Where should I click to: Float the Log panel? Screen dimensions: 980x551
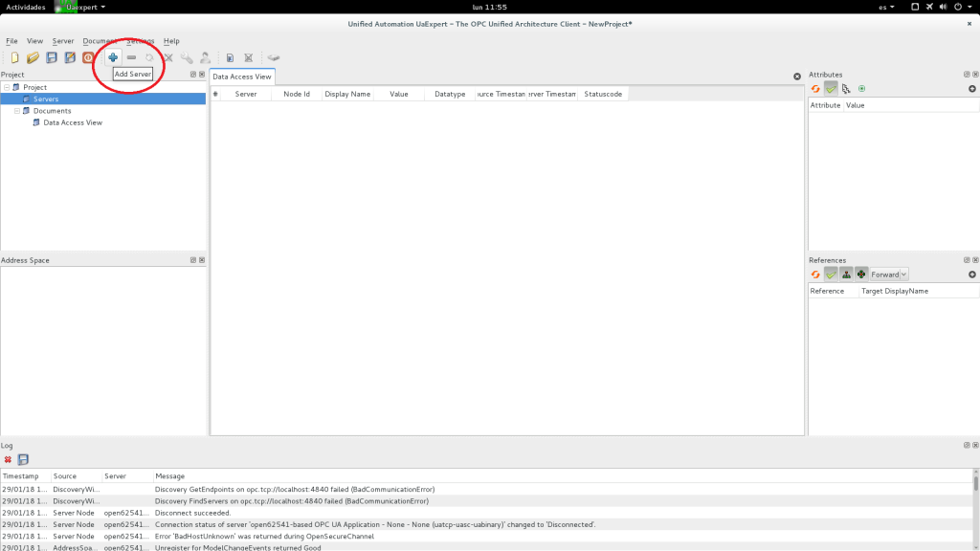967,446
